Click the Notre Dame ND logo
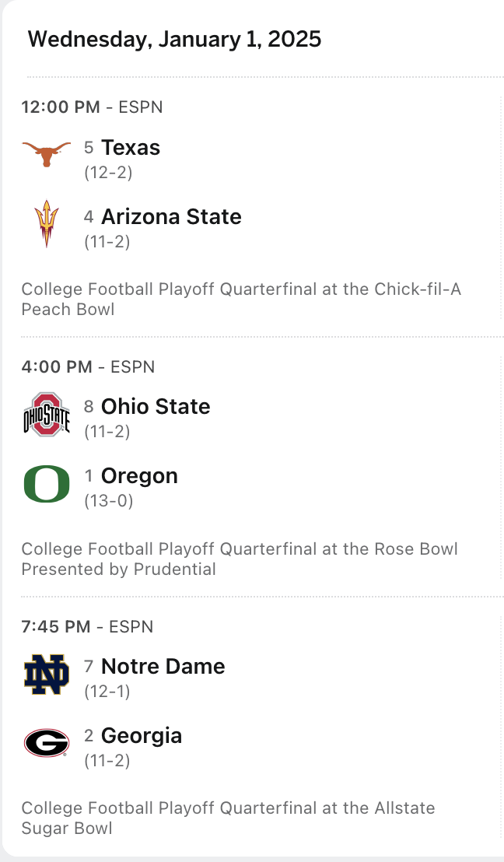 tap(46, 674)
